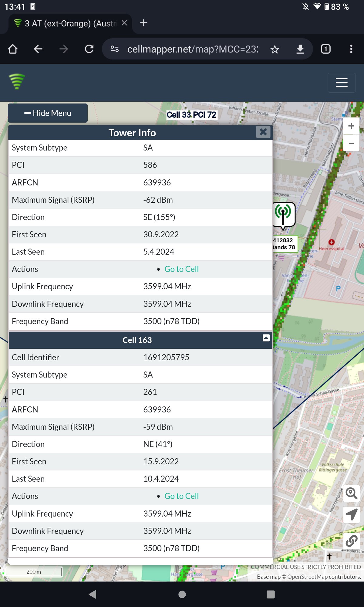Open the hamburger navigation menu
Viewport: 364px width, 607px height.
(x=342, y=83)
